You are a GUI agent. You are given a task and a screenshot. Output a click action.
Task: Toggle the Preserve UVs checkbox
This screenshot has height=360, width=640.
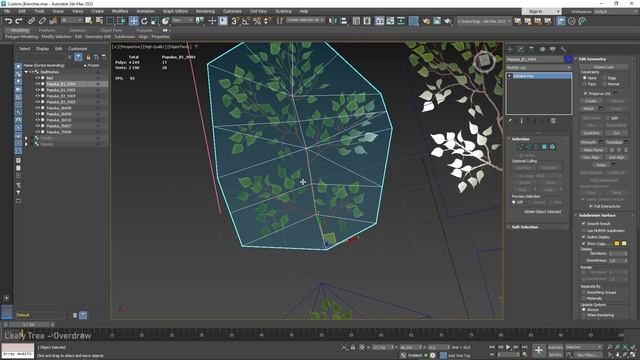(585, 93)
